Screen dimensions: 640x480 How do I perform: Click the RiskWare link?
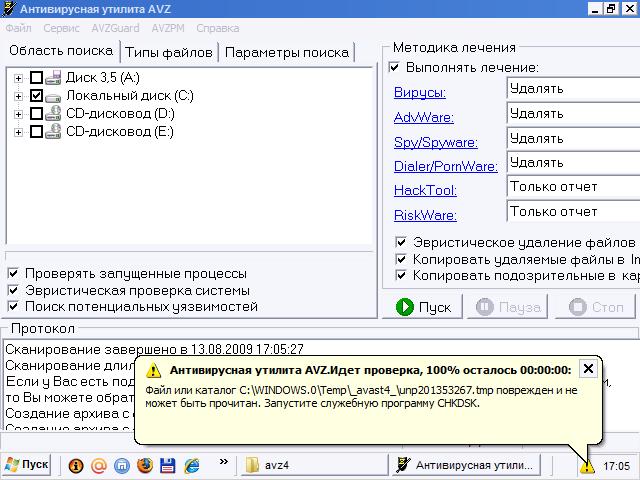coord(425,215)
